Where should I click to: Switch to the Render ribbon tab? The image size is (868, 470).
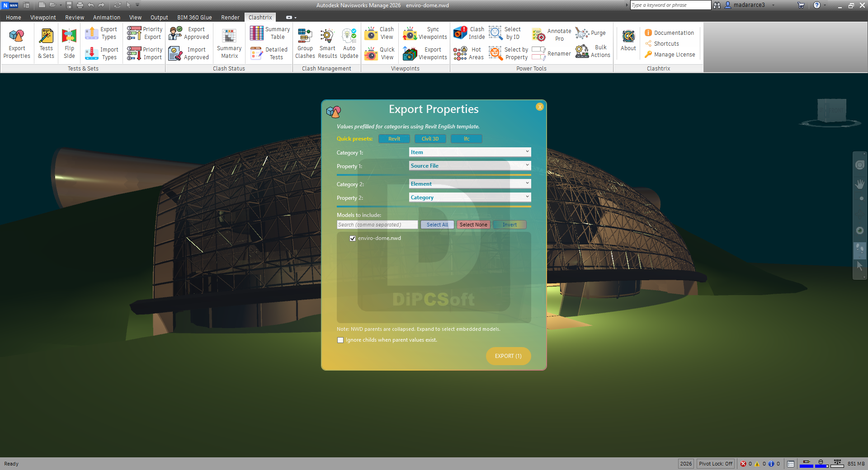pos(230,18)
